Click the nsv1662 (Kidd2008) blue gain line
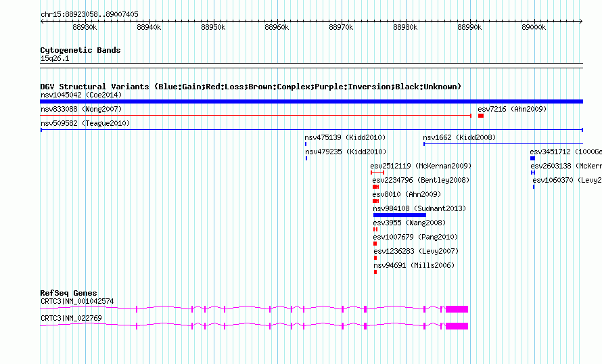 click(x=503, y=144)
